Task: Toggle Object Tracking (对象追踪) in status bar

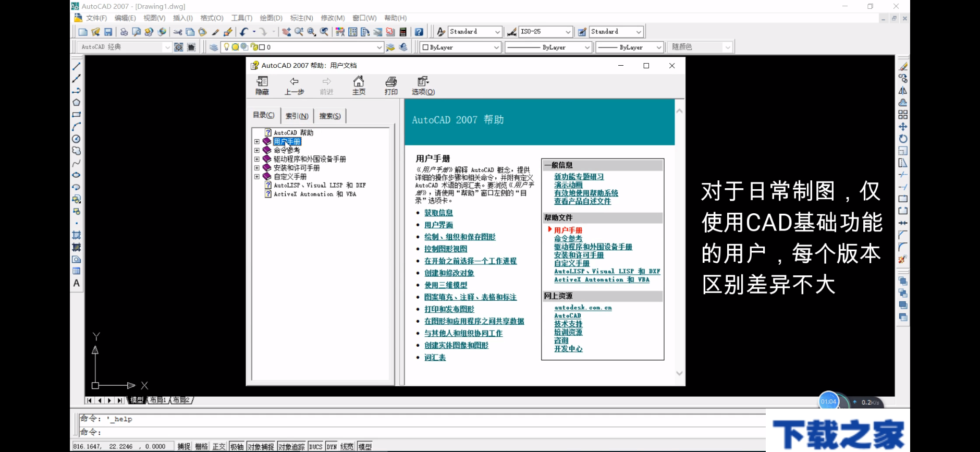Action: (x=291, y=446)
